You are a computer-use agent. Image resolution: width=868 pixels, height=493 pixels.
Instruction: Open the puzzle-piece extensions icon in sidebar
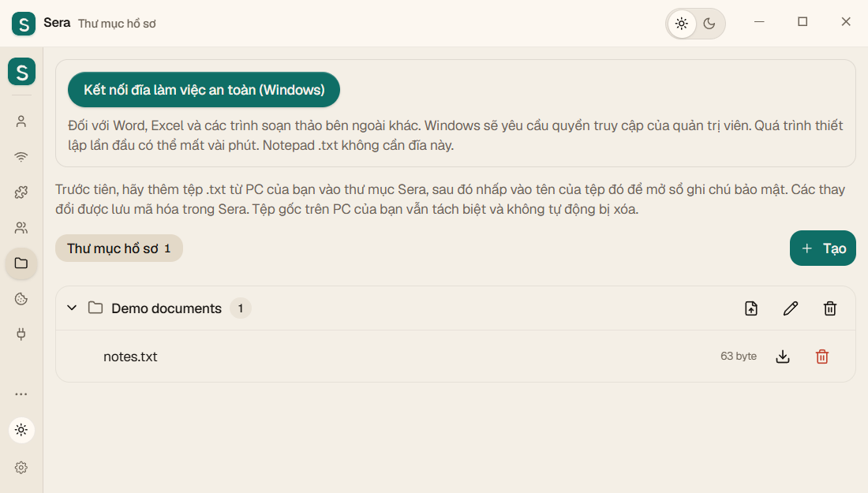pyautogui.click(x=21, y=192)
